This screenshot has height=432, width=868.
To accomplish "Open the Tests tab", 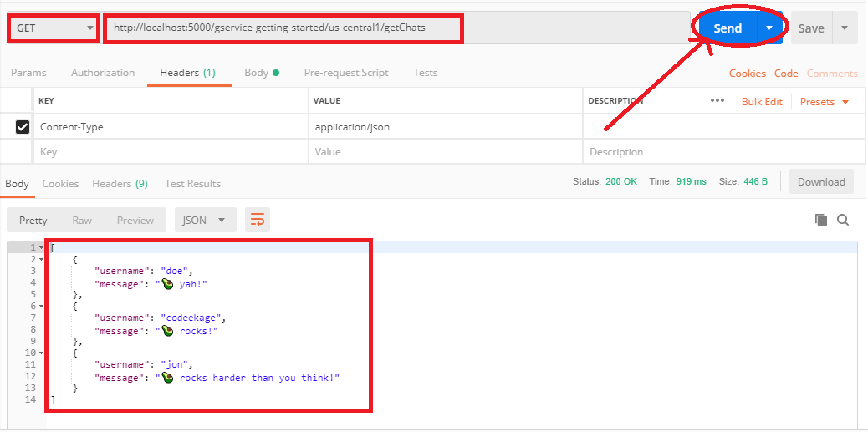I will [x=425, y=73].
